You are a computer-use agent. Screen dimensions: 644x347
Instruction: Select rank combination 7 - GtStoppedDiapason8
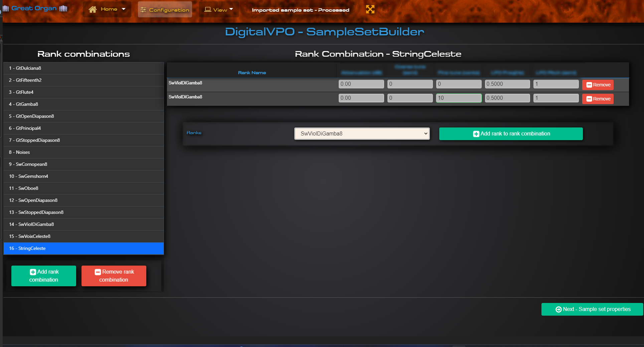[x=84, y=140]
